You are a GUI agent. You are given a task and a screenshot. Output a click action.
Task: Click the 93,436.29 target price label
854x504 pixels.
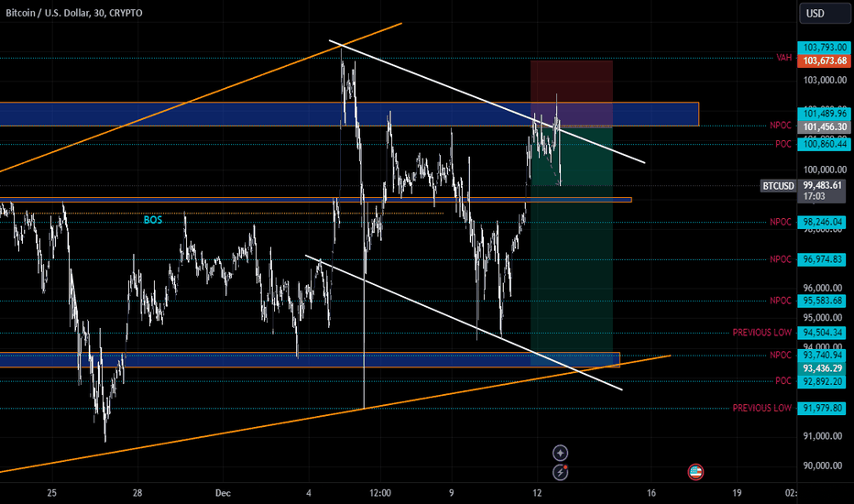coord(822,368)
